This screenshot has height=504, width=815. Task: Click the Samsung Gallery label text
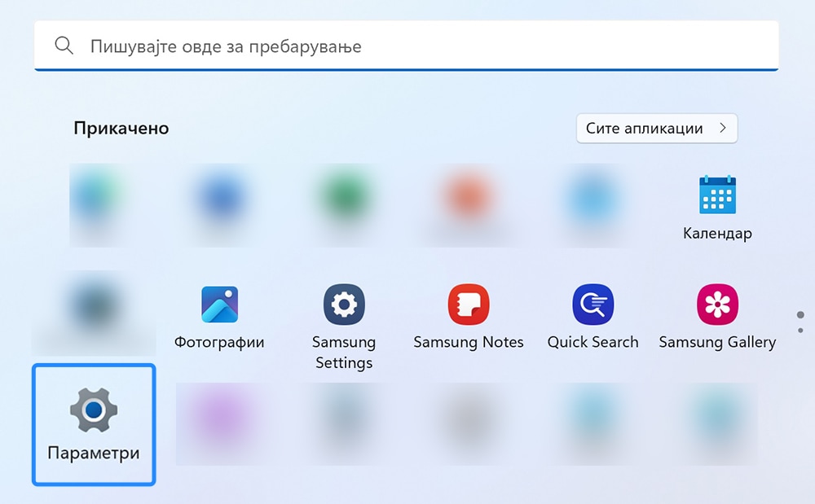pyautogui.click(x=717, y=343)
